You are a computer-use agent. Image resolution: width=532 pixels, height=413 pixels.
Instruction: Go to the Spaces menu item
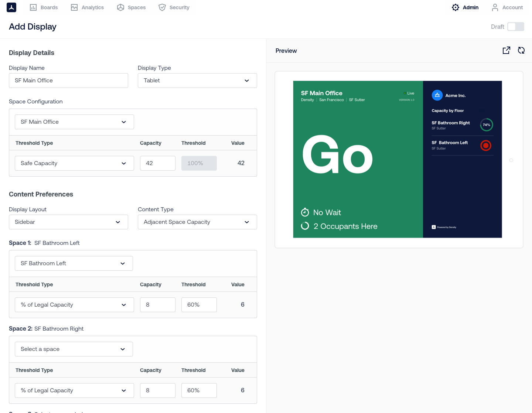[136, 7]
